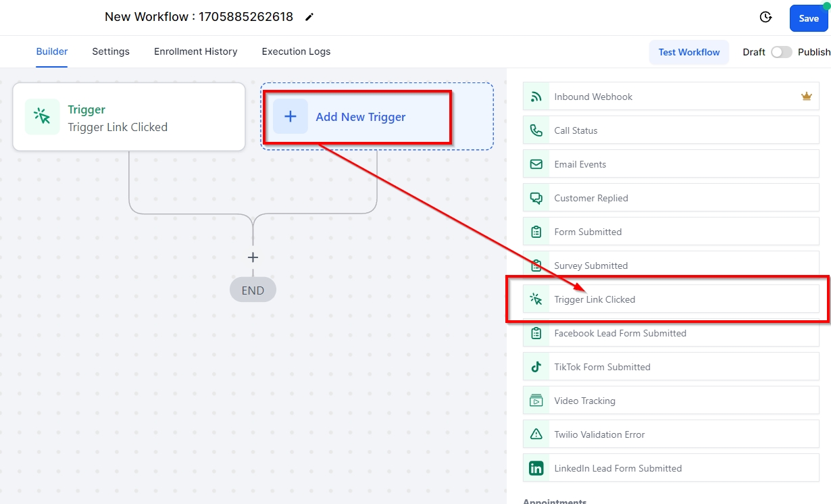
Task: Click the TikTok Form Submitted icon
Action: 536,367
